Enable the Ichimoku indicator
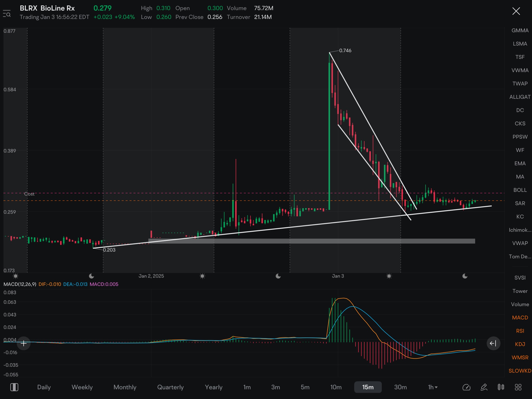Image resolution: width=532 pixels, height=399 pixels. click(520, 230)
